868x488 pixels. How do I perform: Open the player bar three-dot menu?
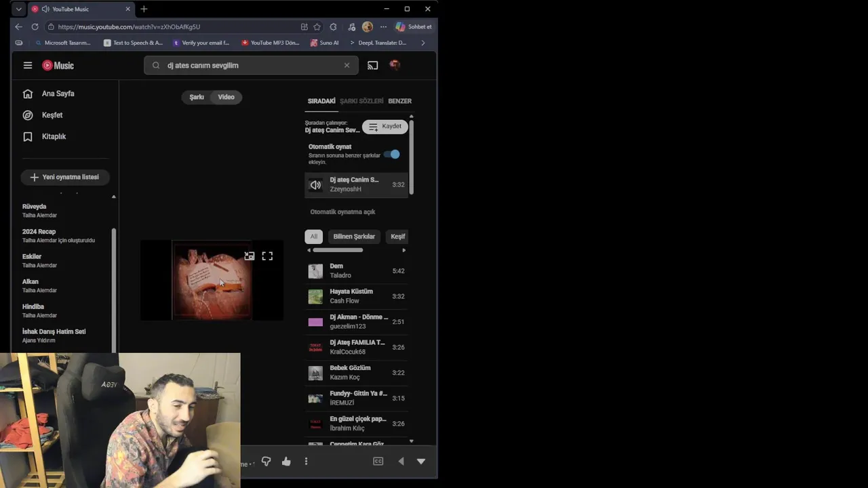[306, 461]
